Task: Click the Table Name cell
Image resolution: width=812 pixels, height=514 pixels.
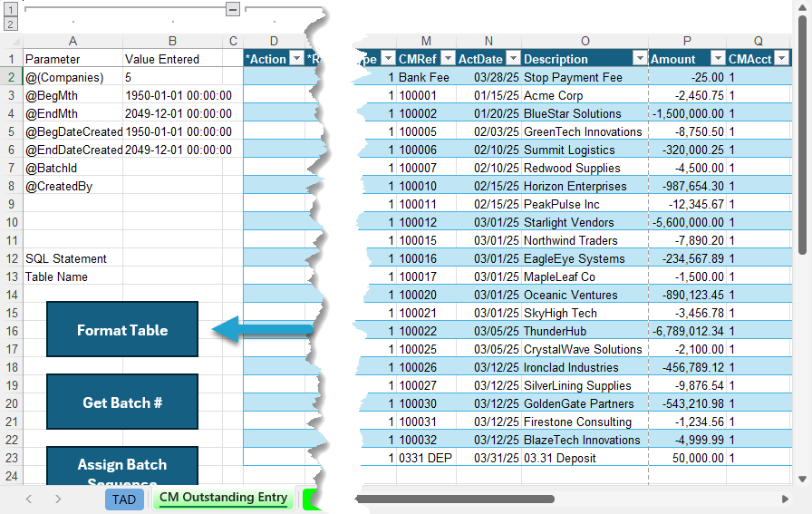Action: (x=73, y=276)
